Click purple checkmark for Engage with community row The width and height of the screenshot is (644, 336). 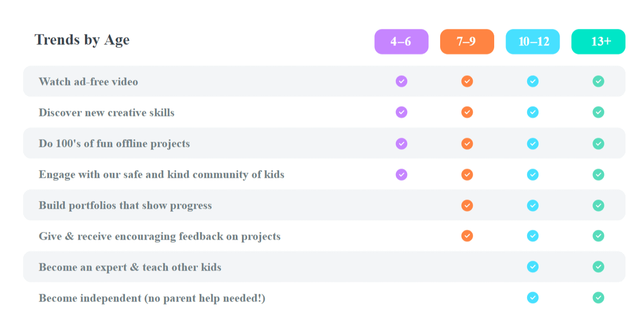(402, 175)
